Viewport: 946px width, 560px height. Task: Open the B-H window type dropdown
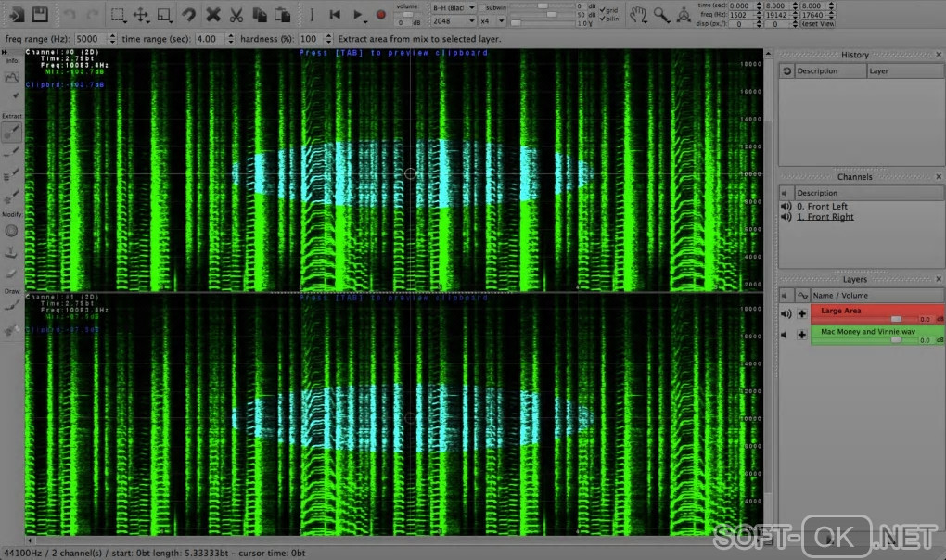click(454, 7)
